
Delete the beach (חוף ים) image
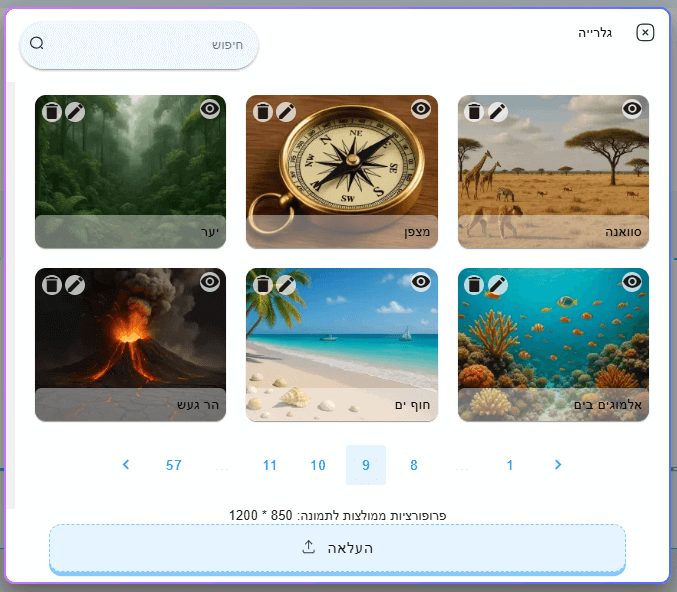(x=262, y=284)
